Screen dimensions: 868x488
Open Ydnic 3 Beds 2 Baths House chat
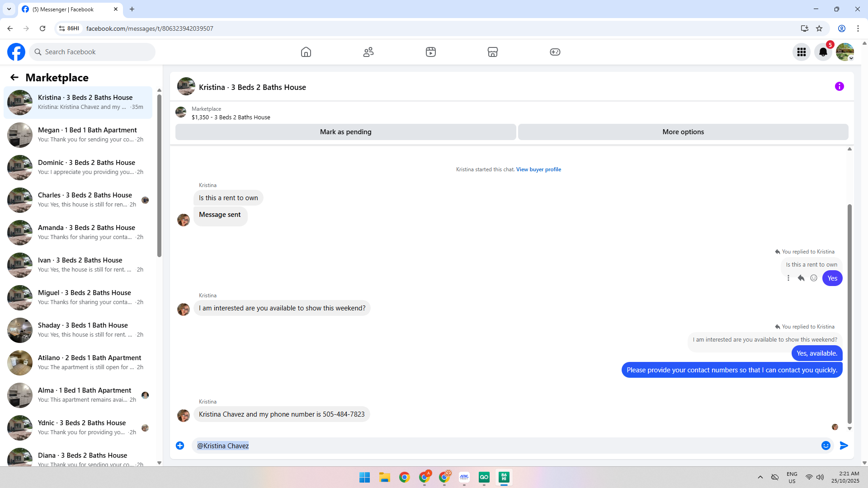point(78,427)
